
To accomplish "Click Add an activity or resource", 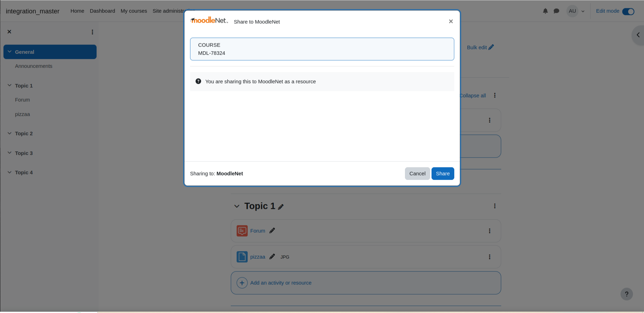I will 366,283.
